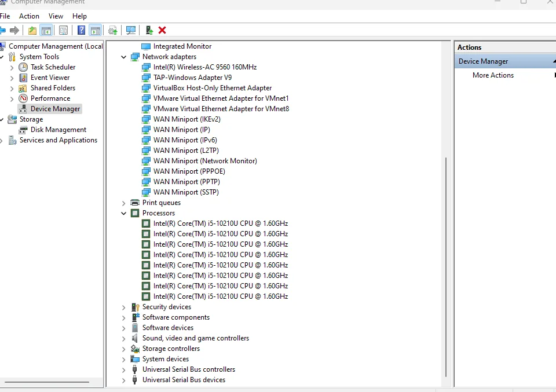
Task: Select TAP-Windows Adapter V9
Action: tap(192, 77)
